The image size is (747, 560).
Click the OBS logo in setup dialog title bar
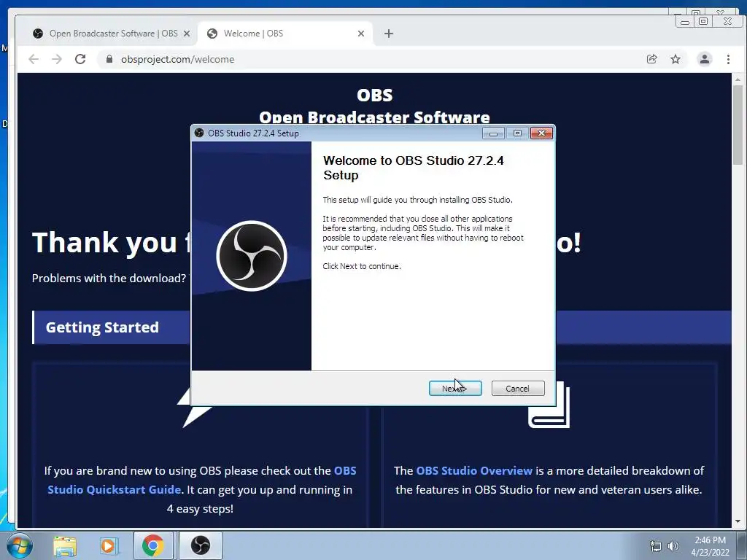coord(199,133)
